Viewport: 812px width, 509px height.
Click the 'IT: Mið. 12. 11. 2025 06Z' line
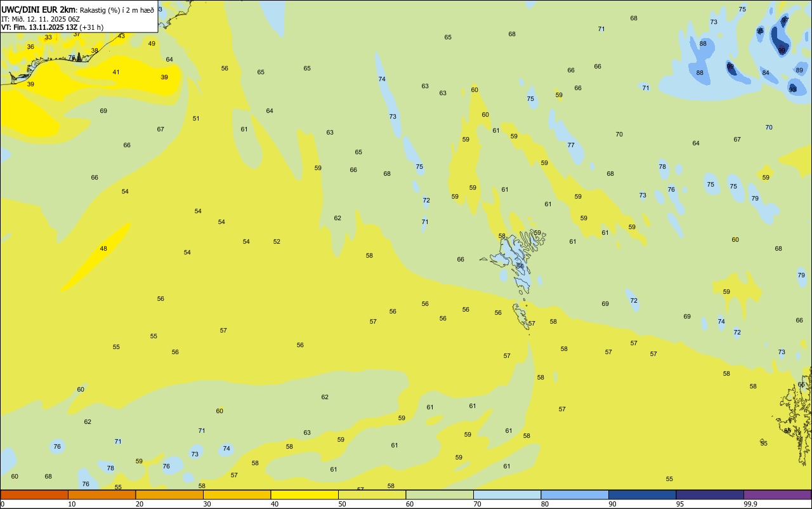pos(41,19)
